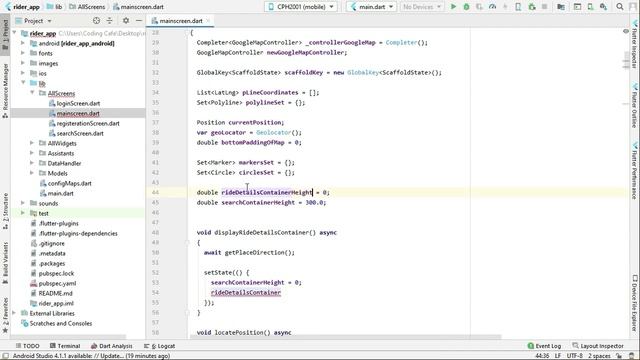The width and height of the screenshot is (640, 360).
Task: Close the mainscreen.dart editor tab
Action: coord(208,20)
